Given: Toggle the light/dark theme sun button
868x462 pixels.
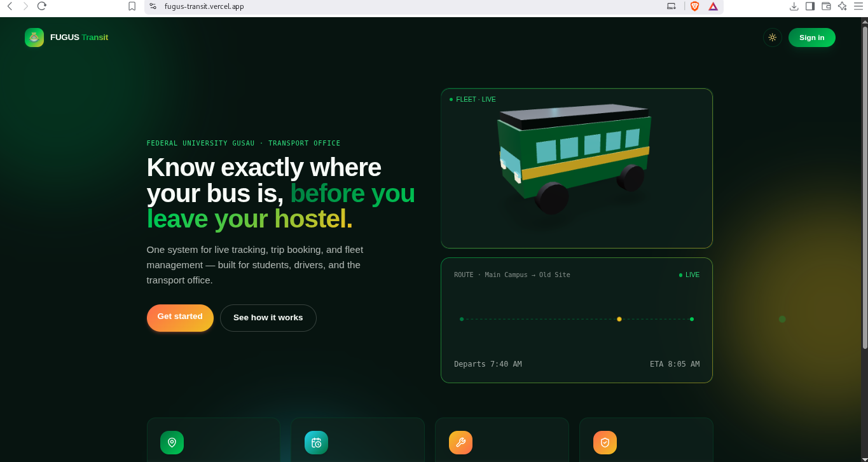Looking at the screenshot, I should (x=773, y=37).
